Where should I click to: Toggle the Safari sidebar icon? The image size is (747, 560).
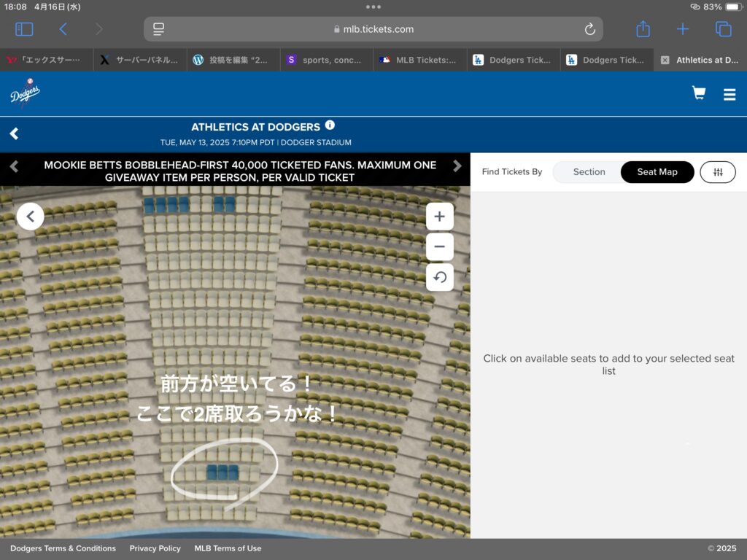[x=24, y=29]
